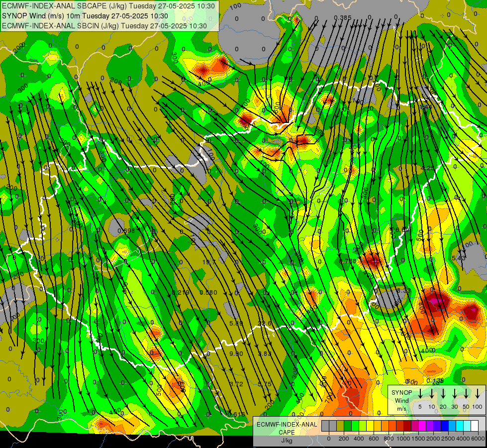Pick the white swatch in CAPE legend
Viewport: 487px width, 448px height.
(475, 426)
